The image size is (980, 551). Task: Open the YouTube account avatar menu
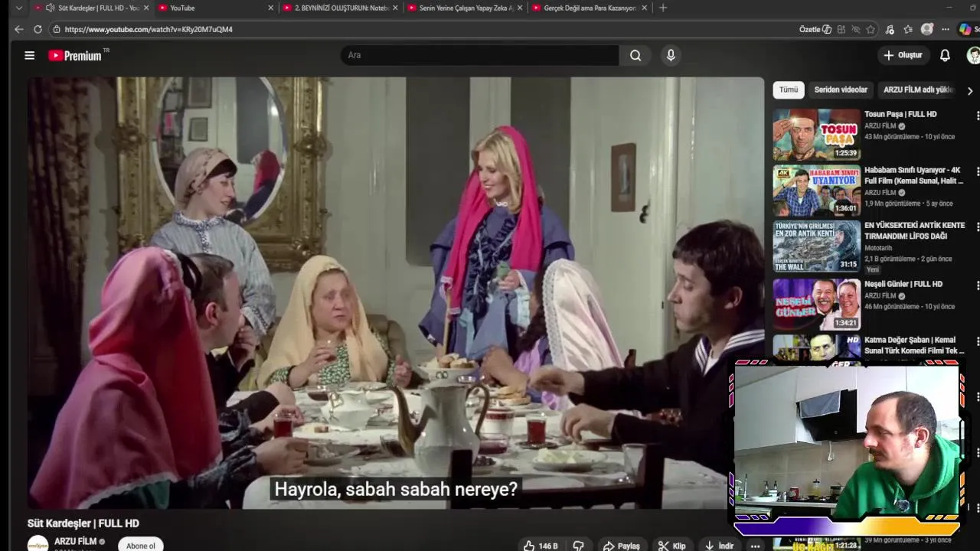(x=974, y=55)
